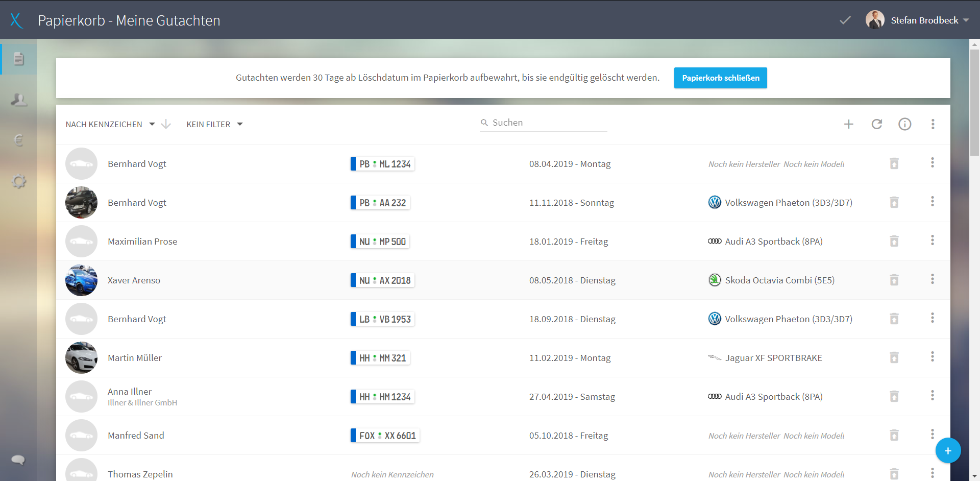Click the refresh icon in list toolbar
This screenshot has height=481, width=980.
tap(877, 124)
